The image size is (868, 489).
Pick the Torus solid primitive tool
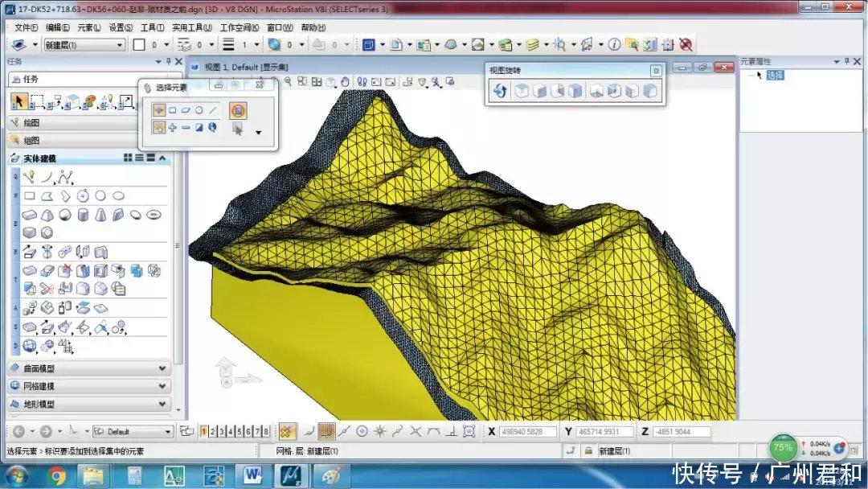(154, 214)
